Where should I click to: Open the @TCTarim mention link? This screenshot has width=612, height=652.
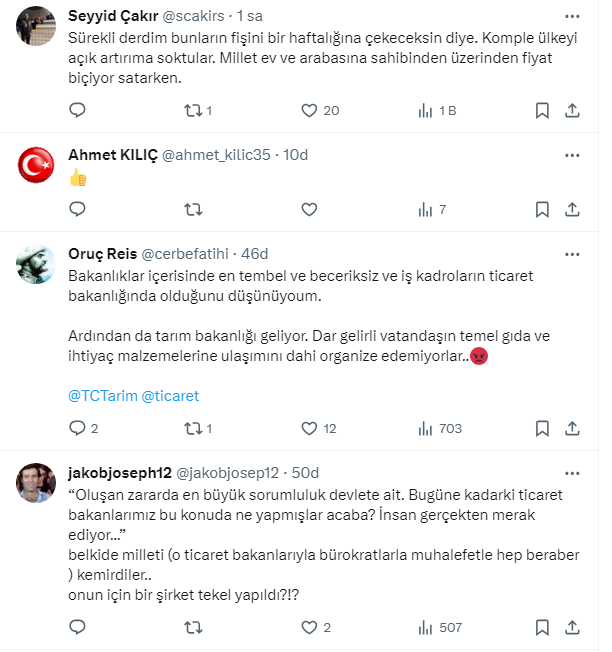(x=101, y=396)
